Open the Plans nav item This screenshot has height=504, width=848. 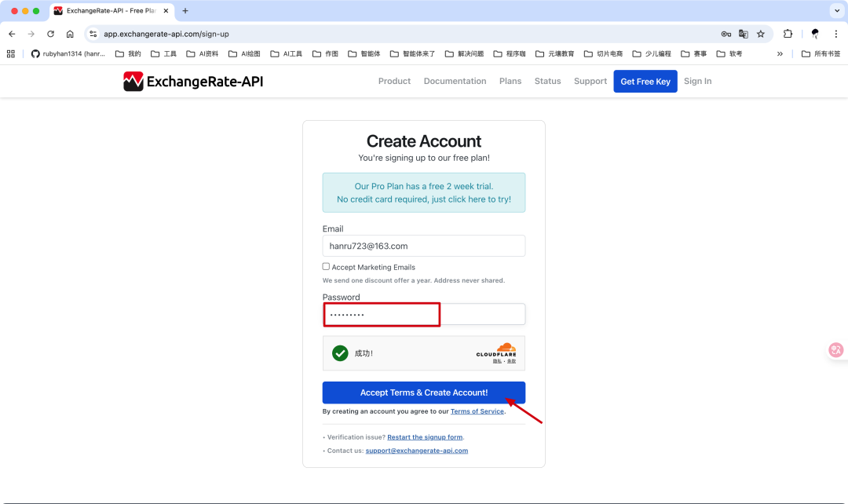(x=510, y=81)
